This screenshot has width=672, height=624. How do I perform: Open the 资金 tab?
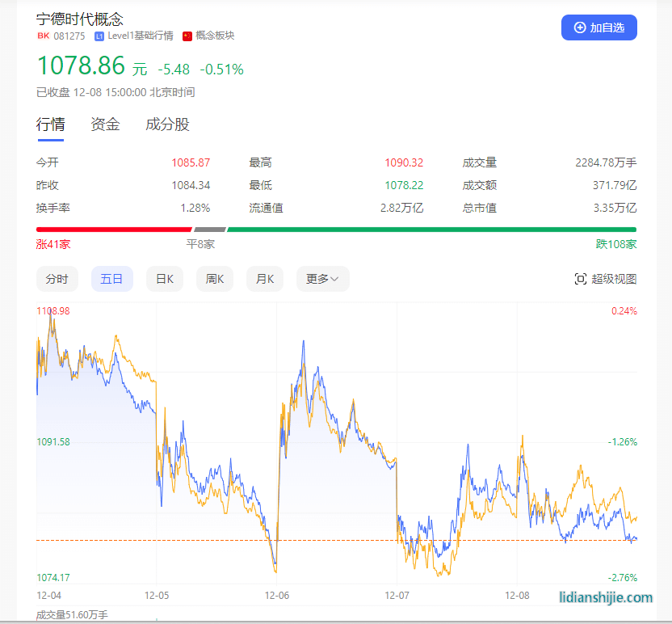[105, 124]
